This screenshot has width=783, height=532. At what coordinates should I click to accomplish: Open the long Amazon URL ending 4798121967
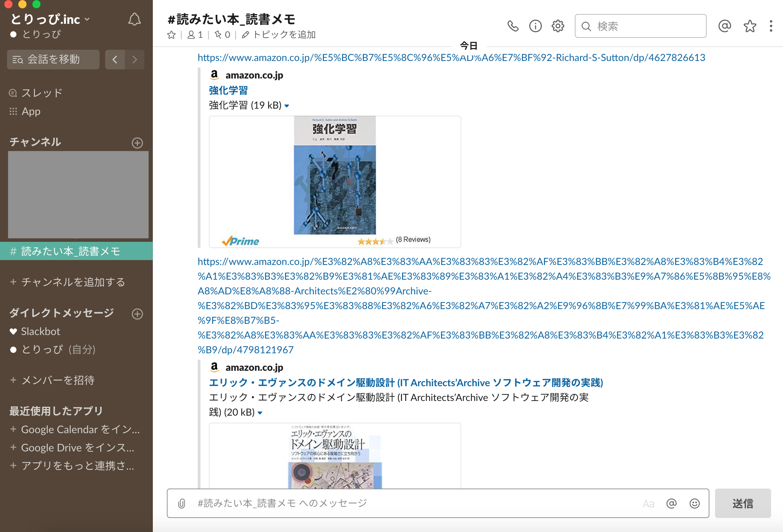click(484, 306)
